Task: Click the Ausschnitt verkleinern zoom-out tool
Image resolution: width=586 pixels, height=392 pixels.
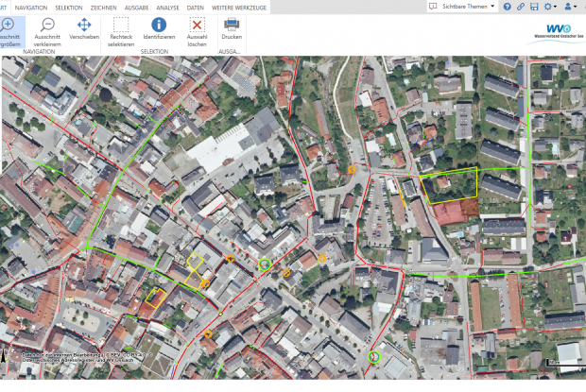Action: click(47, 30)
